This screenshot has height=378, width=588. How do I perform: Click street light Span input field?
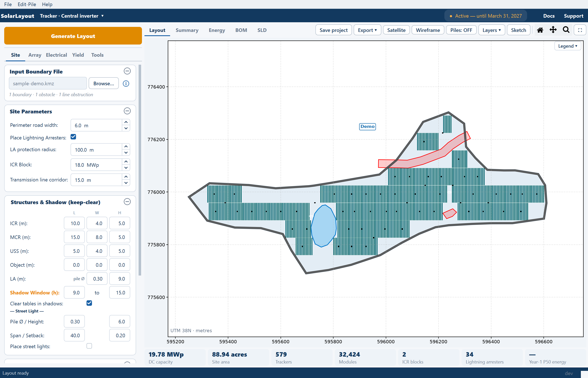click(74, 335)
